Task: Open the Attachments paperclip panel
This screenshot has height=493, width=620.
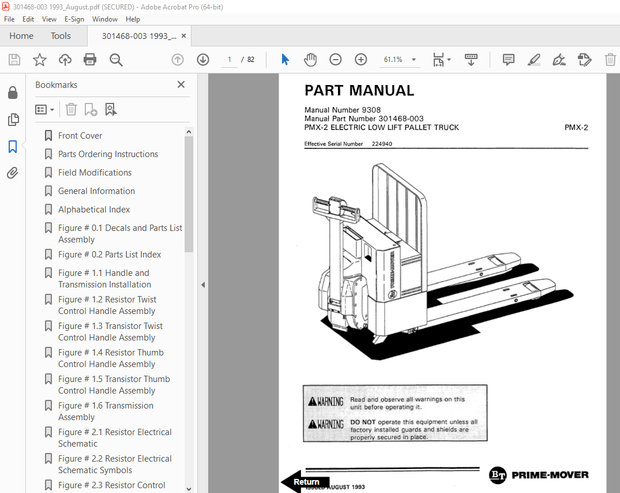Action: pos(13,173)
